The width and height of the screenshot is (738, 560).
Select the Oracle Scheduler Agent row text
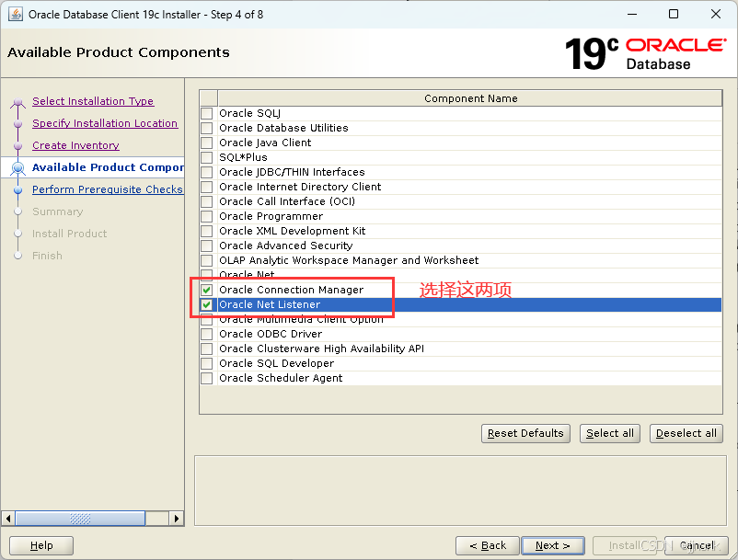281,378
